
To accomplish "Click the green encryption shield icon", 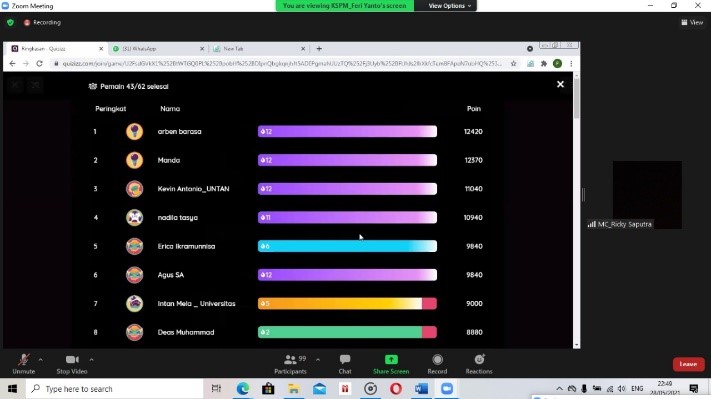I will 10,22.
